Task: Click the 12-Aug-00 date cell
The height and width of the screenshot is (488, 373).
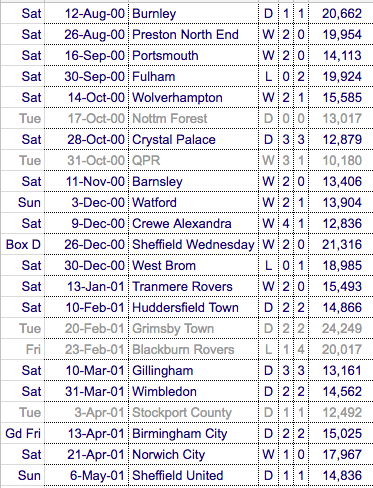Action: tap(86, 13)
